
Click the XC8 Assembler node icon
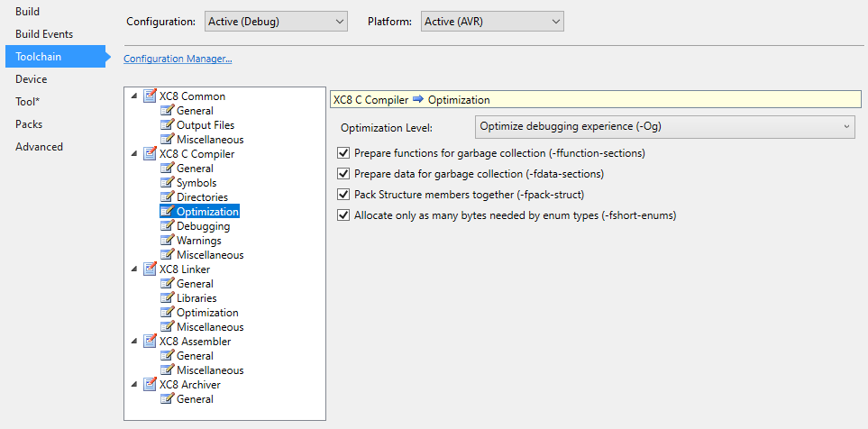click(150, 342)
